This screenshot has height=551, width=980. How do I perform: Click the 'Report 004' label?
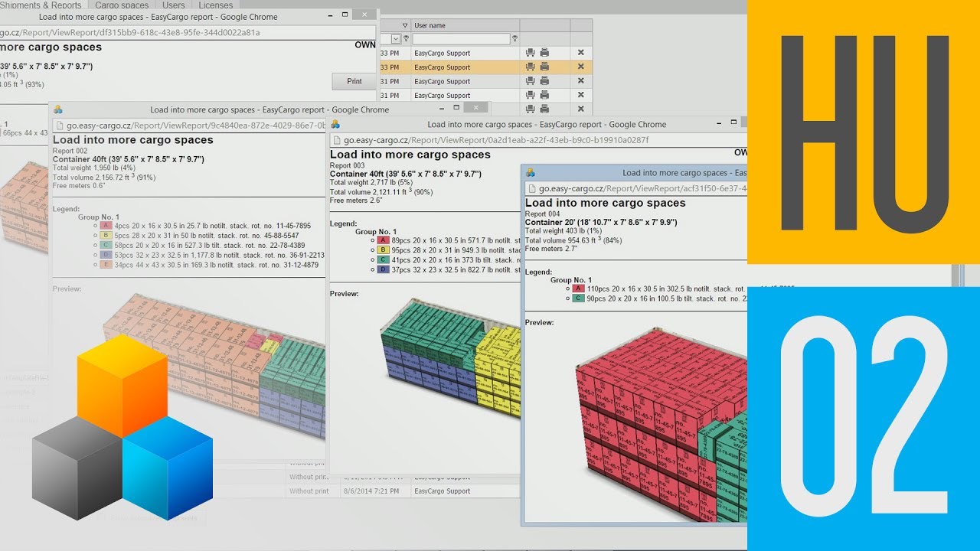pyautogui.click(x=543, y=214)
